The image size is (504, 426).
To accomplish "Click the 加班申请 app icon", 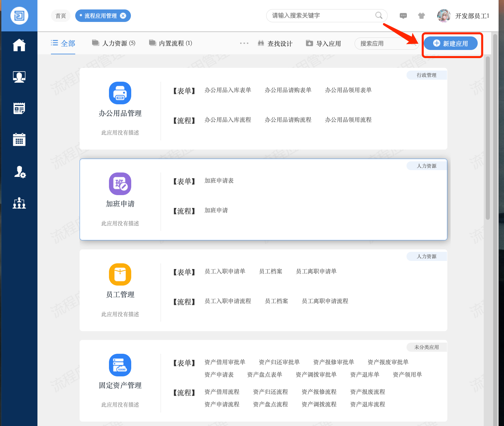I will tap(120, 184).
